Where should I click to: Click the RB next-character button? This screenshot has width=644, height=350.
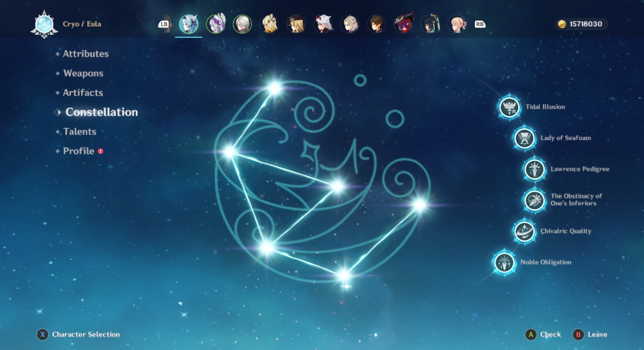480,24
